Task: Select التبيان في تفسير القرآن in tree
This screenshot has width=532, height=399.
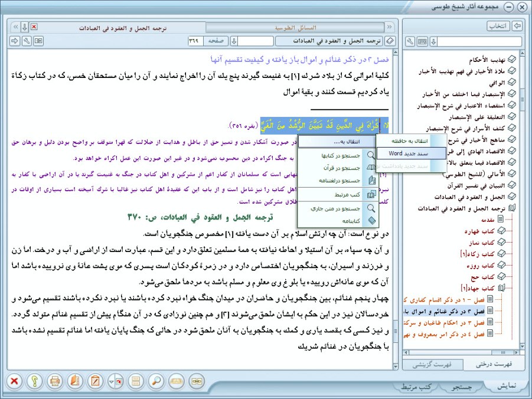Action: point(476,185)
